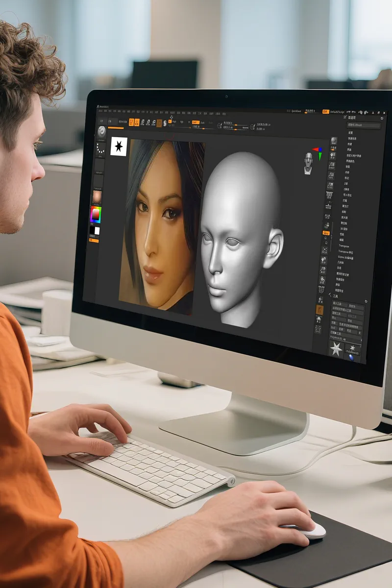Screen dimensions: 392x588
Task: Expand the Transpose preferences section
Action: [343, 246]
